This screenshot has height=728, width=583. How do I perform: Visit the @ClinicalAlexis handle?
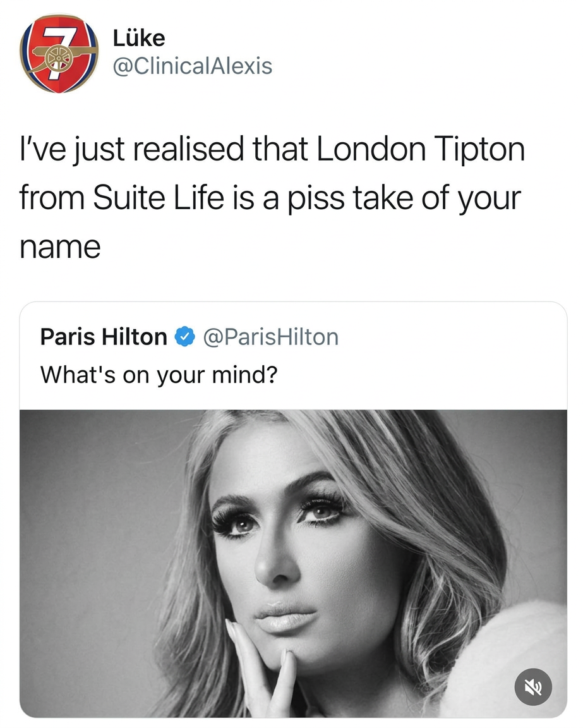click(193, 65)
